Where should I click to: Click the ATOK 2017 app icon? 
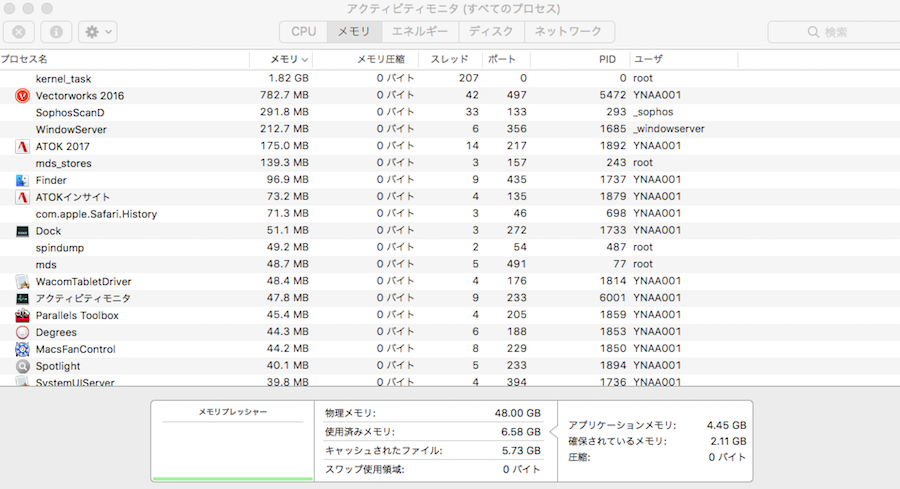coord(22,146)
